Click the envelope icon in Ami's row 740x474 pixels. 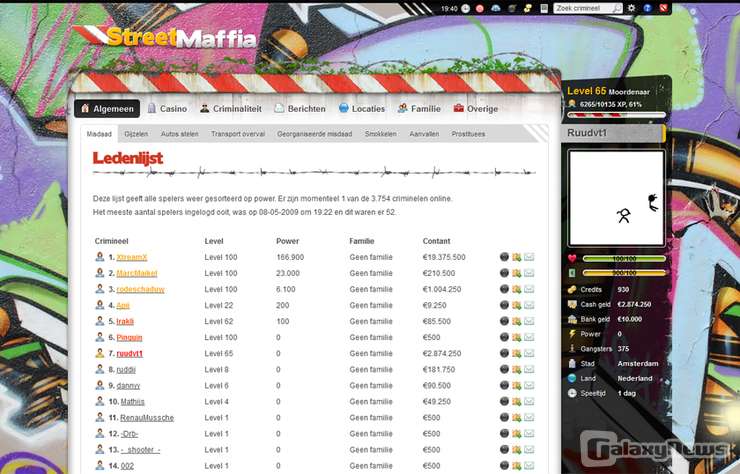point(529,305)
